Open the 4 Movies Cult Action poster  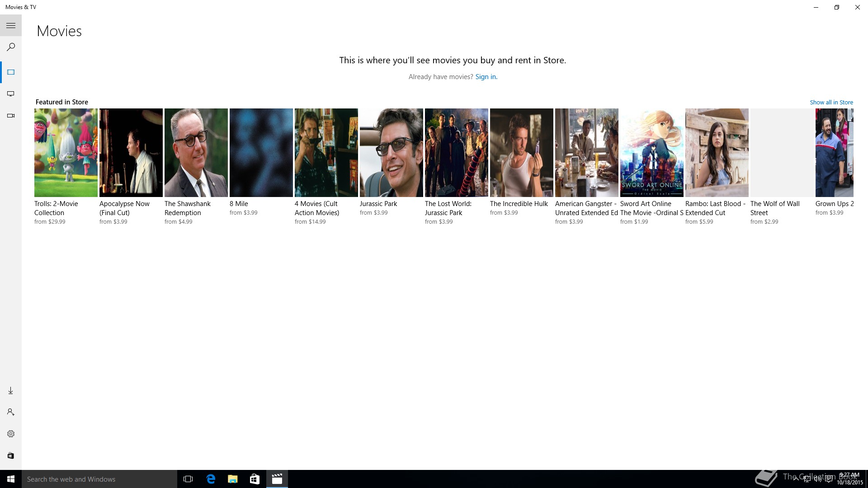326,153
